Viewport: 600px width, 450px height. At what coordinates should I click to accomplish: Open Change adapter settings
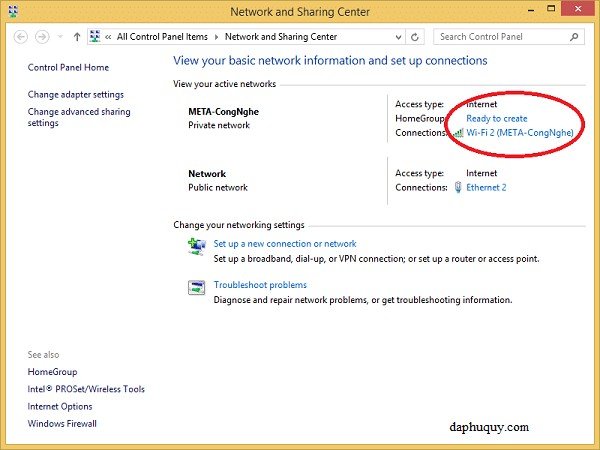[x=75, y=95]
